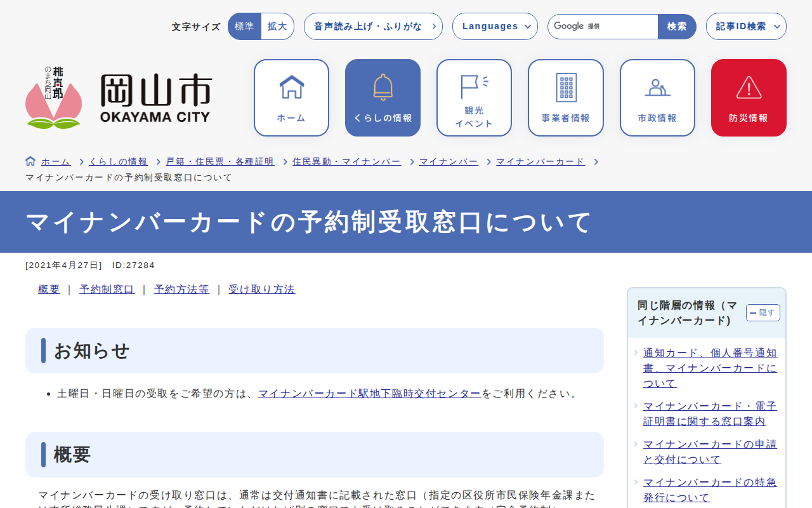Click the Google search input field
Image resolution: width=812 pixels, height=508 pixels.
[x=603, y=27]
